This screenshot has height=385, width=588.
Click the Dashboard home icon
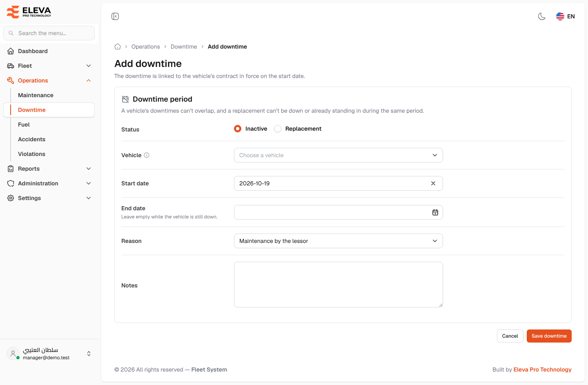[11, 51]
